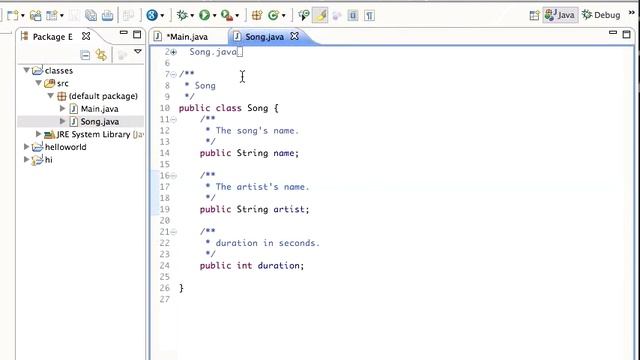Select the helloworld project

(x=59, y=147)
